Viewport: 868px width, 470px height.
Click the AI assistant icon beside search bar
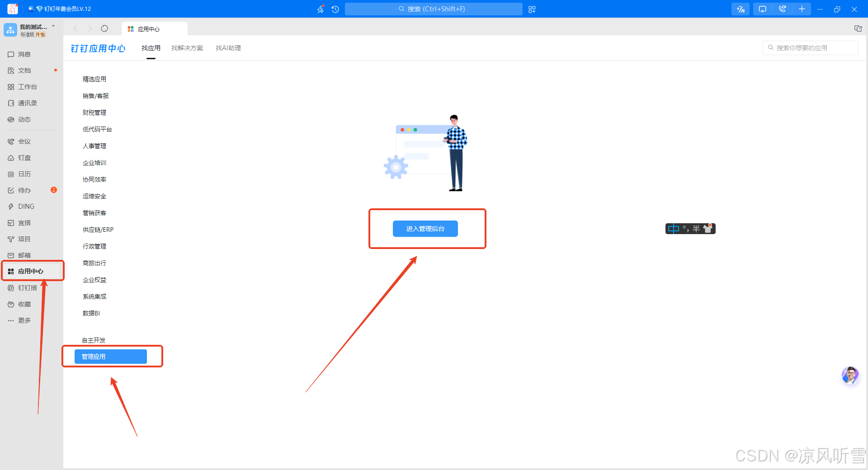[x=320, y=9]
